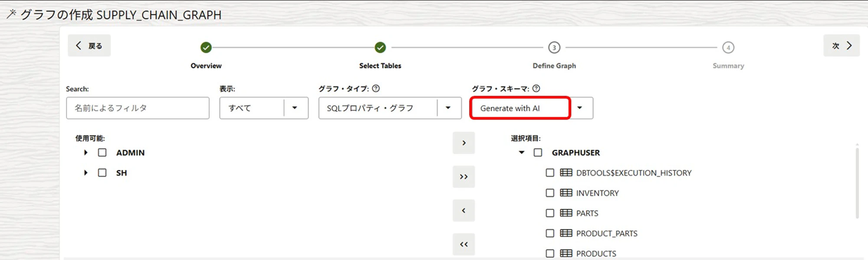Image resolution: width=868 pixels, height=260 pixels.
Task: Tick the INVENTORY table checkbox
Action: pyautogui.click(x=550, y=193)
